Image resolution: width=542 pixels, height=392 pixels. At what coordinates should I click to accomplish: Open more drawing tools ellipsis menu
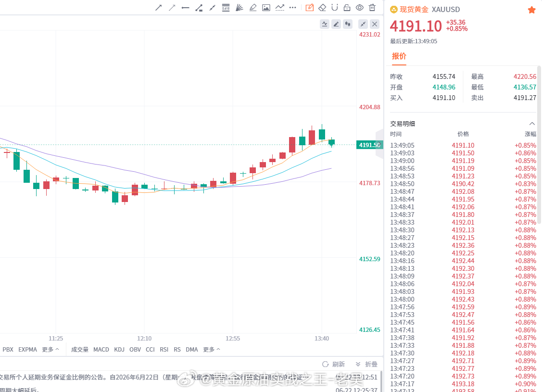click(x=293, y=8)
